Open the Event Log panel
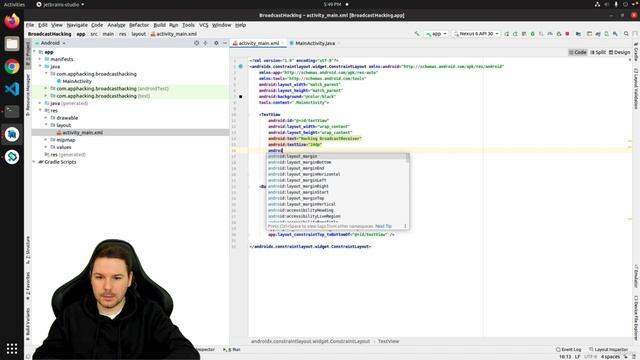640x360 pixels. (x=568, y=349)
